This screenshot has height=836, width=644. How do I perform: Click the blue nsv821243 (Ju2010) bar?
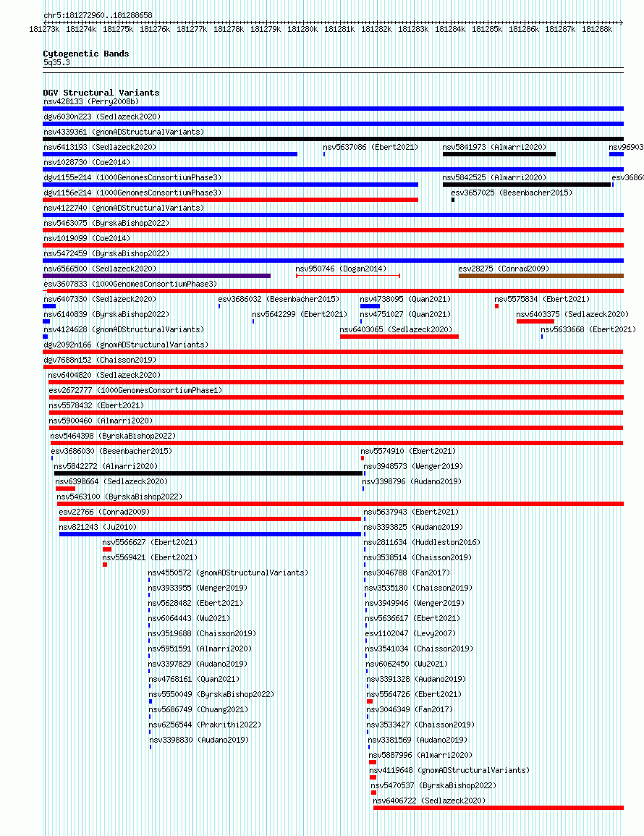click(210, 534)
